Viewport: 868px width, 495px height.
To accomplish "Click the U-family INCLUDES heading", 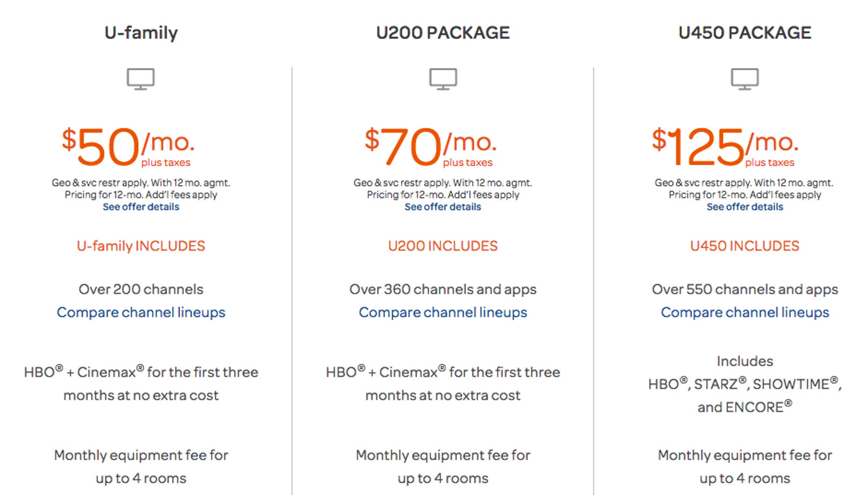I will point(141,246).
